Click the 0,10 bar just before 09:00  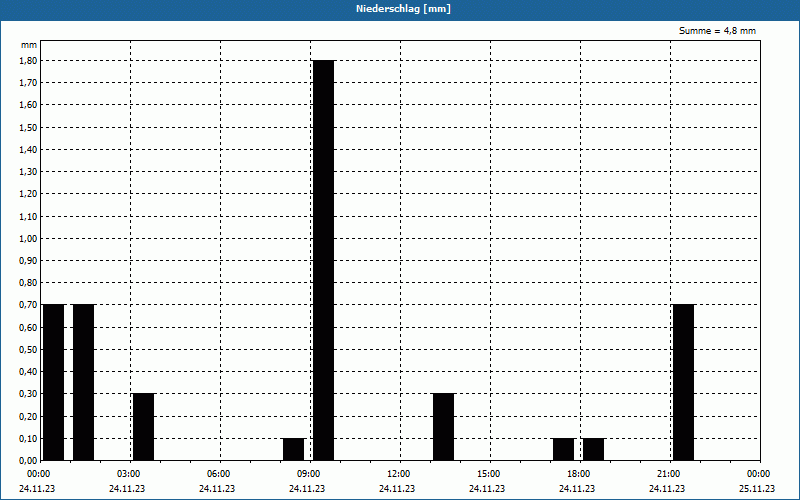pyautogui.click(x=293, y=449)
